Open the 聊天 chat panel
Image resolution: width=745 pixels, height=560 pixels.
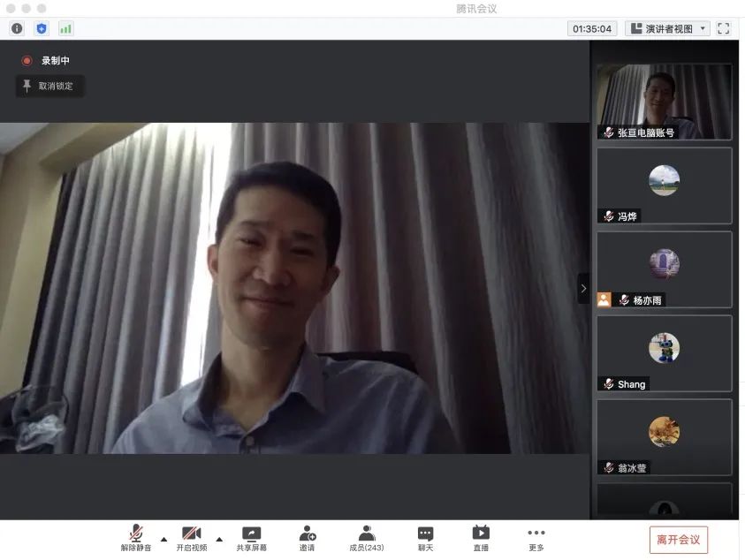[x=425, y=538]
